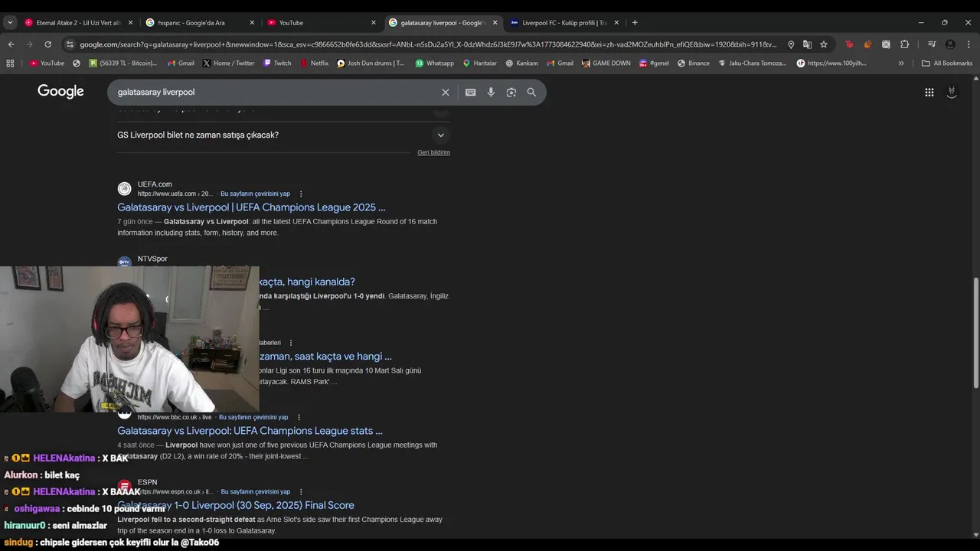Image resolution: width=980 pixels, height=551 pixels.
Task: Open the GAME DOWN bookmark
Action: 606,63
